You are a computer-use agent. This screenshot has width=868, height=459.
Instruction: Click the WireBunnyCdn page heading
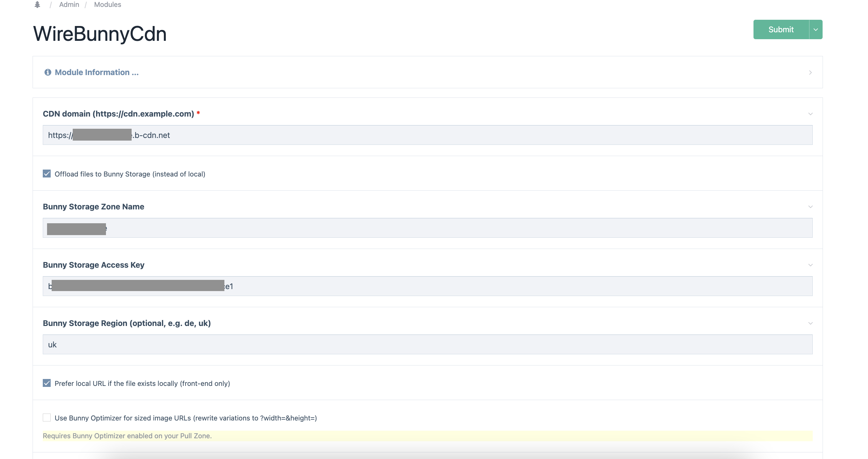pyautogui.click(x=100, y=34)
